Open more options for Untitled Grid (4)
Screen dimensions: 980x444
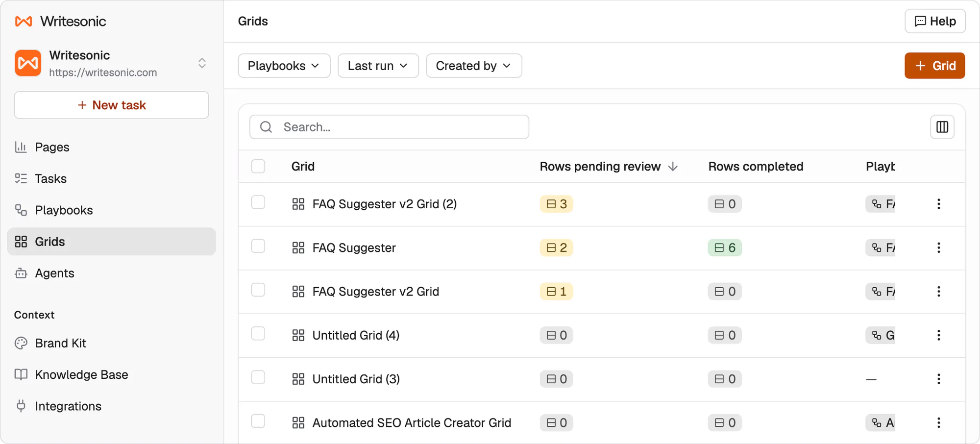[939, 335]
